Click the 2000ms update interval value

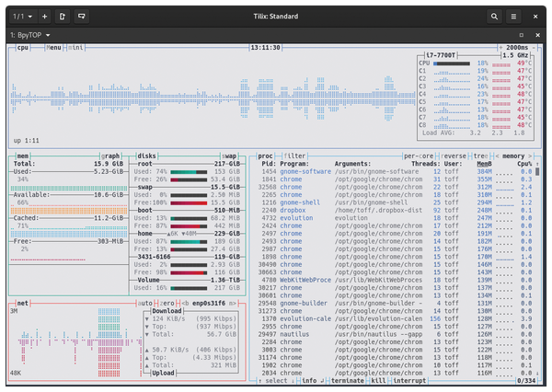[x=517, y=48]
